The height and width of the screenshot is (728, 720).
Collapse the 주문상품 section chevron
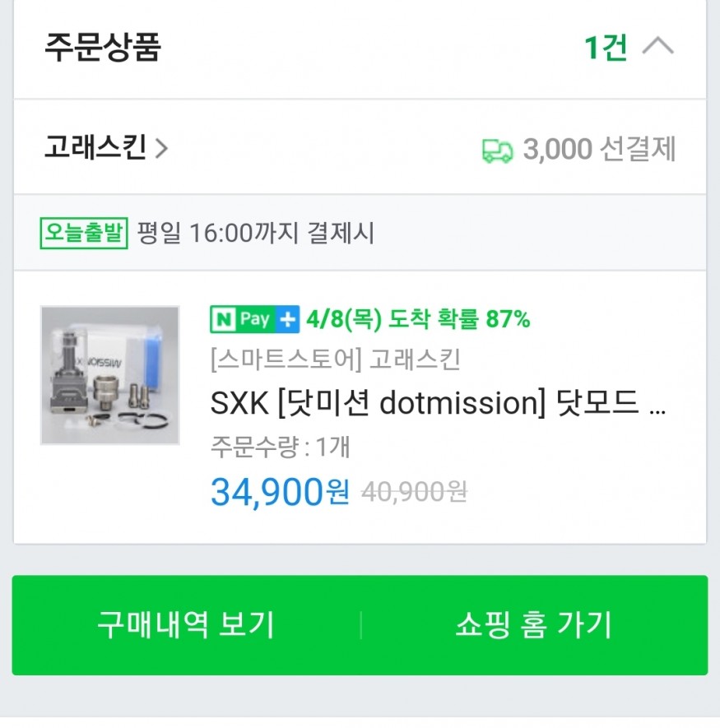click(657, 48)
